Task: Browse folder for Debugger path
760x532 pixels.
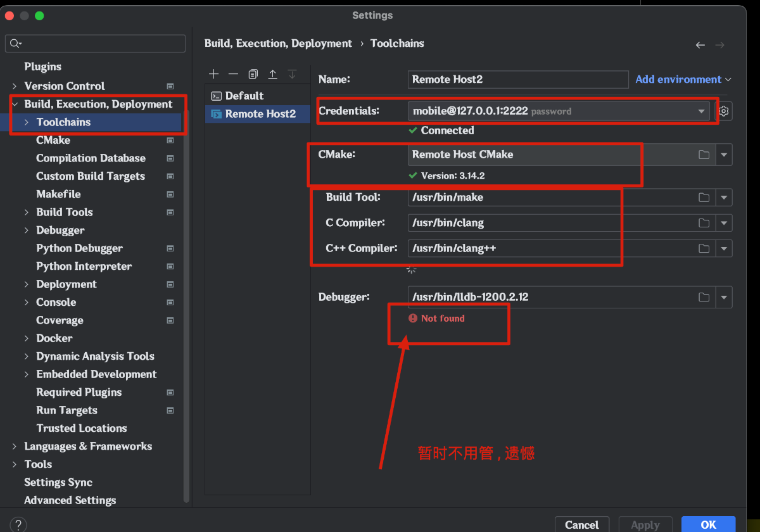Action: click(704, 297)
